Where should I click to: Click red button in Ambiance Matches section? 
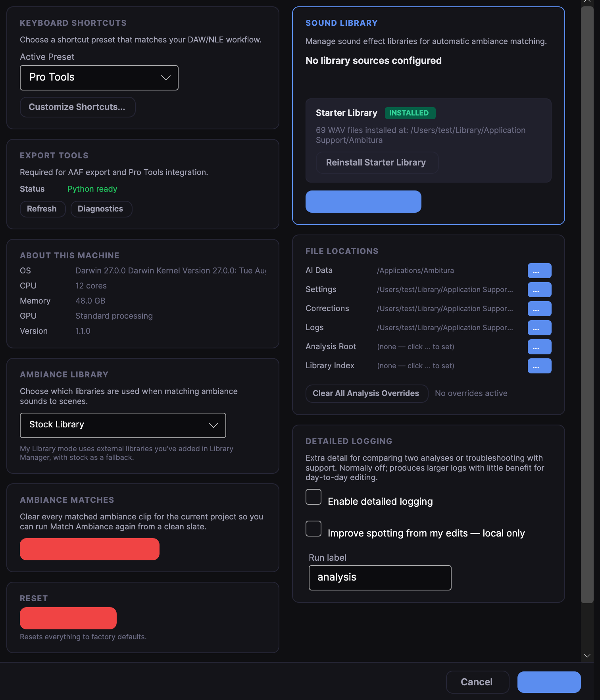pyautogui.click(x=90, y=549)
